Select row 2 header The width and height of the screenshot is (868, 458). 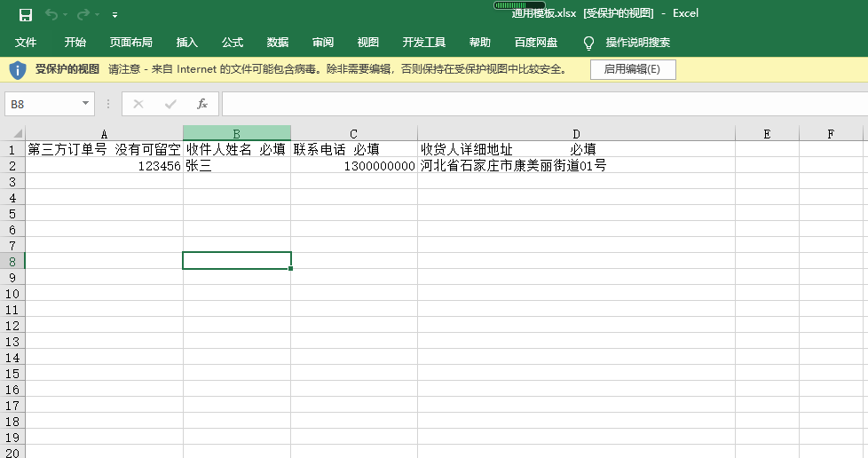[x=12, y=166]
